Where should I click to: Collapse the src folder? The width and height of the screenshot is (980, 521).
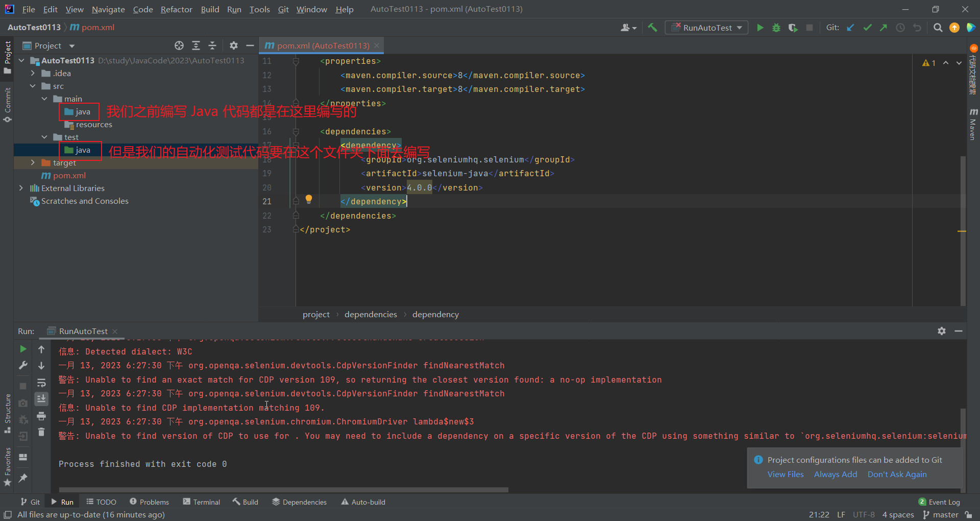(33, 86)
